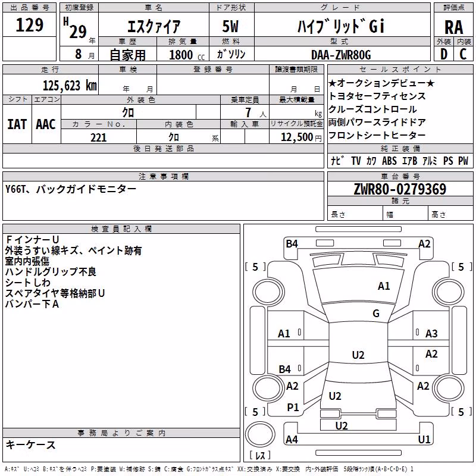Select note スペアタイヤ等格納部U

coord(55,293)
